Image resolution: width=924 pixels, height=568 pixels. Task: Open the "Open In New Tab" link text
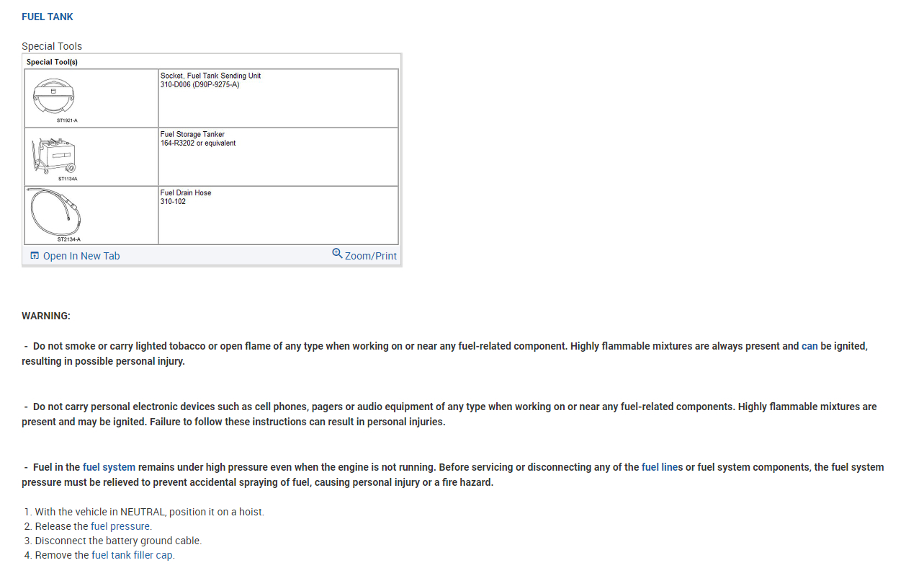pos(81,256)
